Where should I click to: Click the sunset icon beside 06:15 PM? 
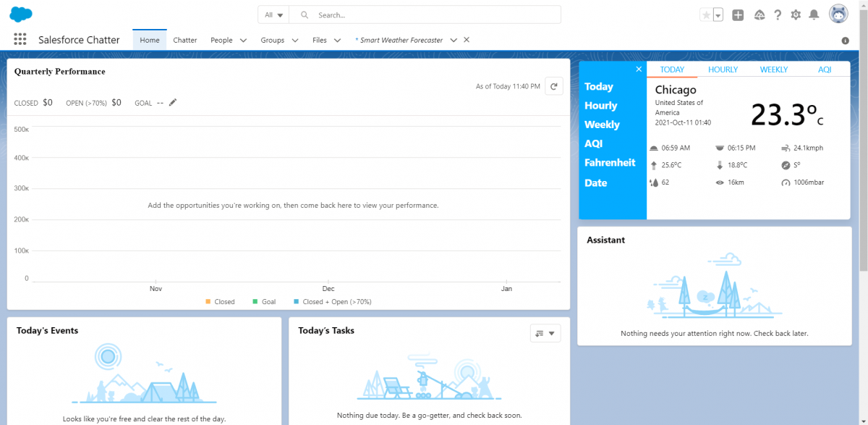coord(720,148)
